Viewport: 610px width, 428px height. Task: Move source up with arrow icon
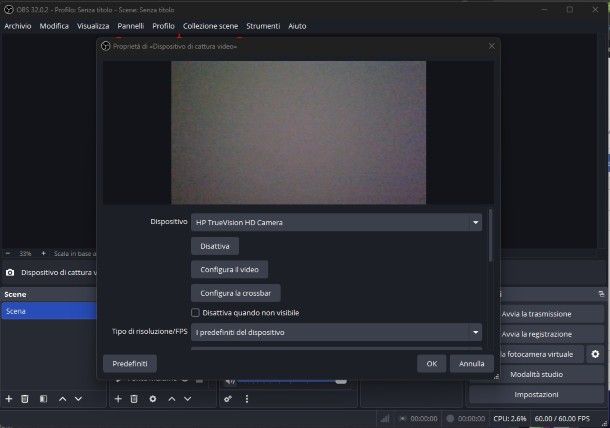tap(172, 399)
